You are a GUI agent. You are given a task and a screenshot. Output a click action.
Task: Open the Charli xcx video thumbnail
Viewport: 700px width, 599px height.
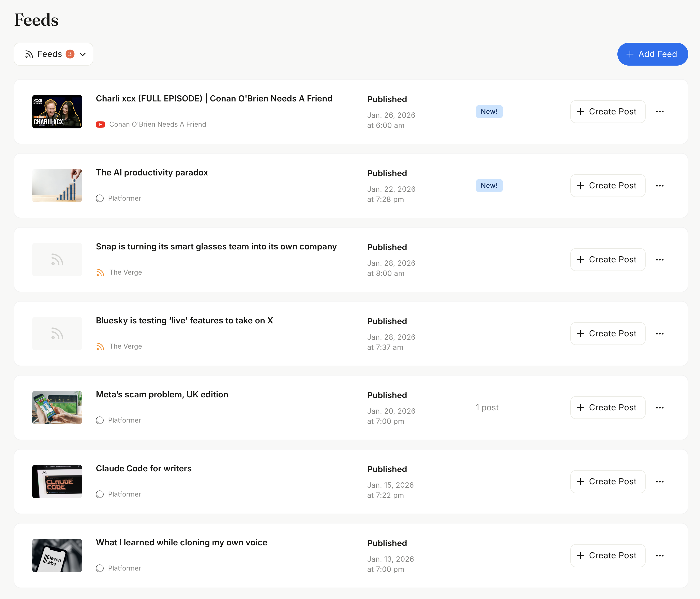57,112
